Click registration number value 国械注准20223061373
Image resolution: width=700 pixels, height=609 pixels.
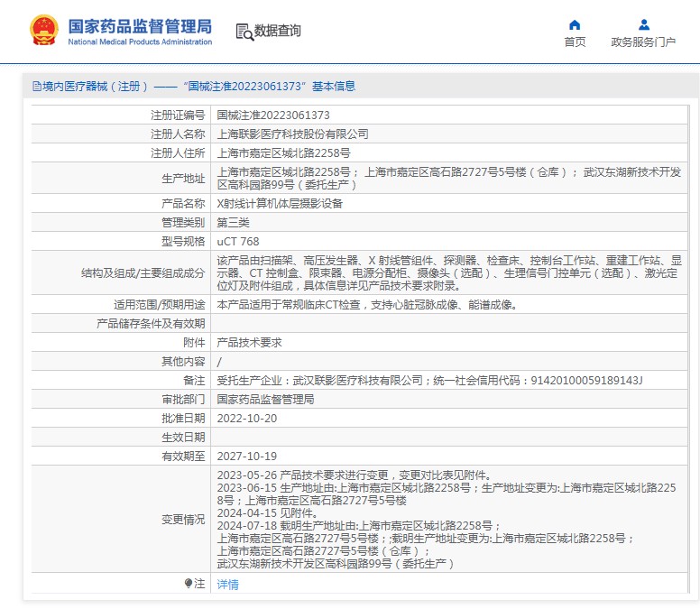(273, 115)
